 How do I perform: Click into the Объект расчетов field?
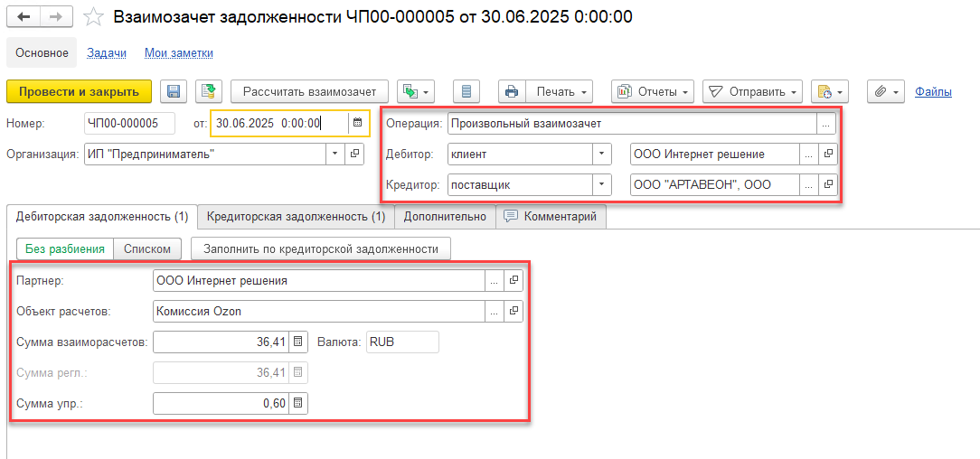pyautogui.click(x=318, y=312)
